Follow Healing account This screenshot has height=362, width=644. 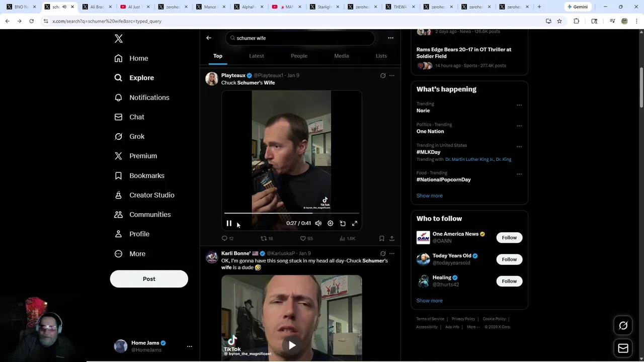pos(509,281)
